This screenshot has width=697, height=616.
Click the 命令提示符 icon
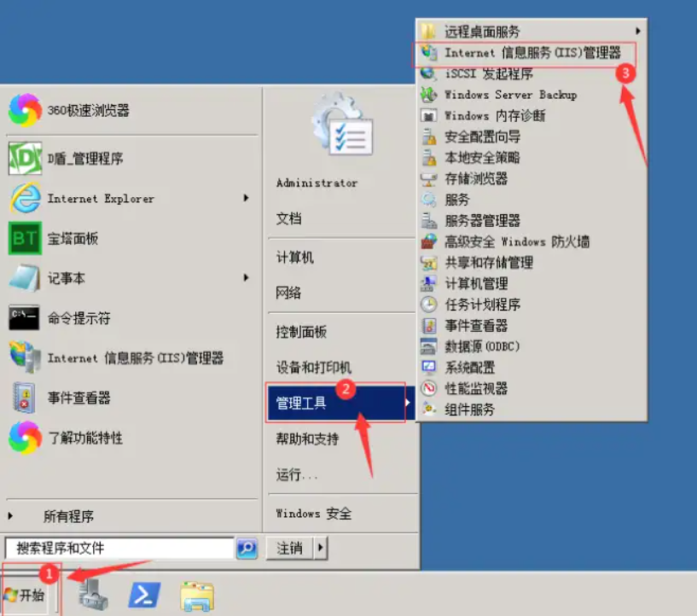(x=24, y=318)
